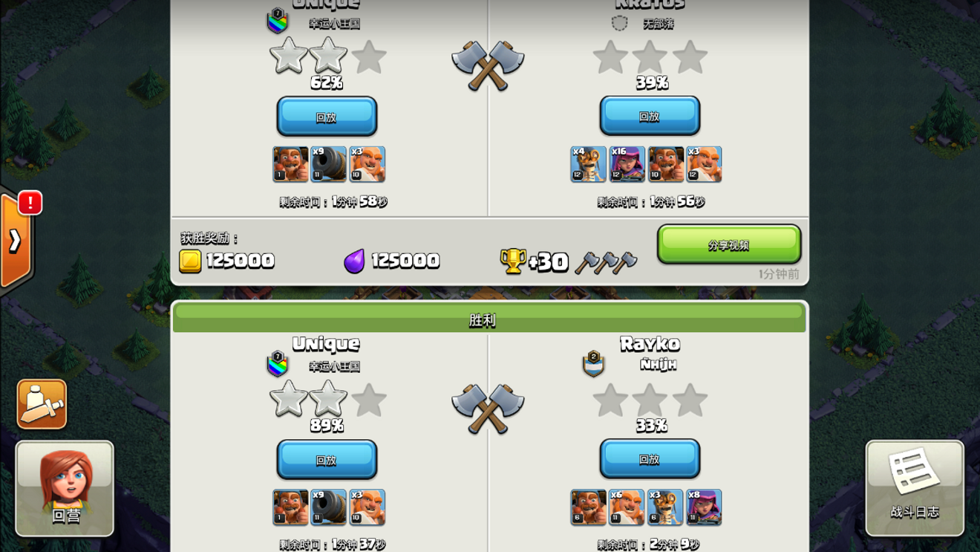Watch Rayko's 33% attack replay (回放)
The image size is (980, 552).
click(650, 459)
